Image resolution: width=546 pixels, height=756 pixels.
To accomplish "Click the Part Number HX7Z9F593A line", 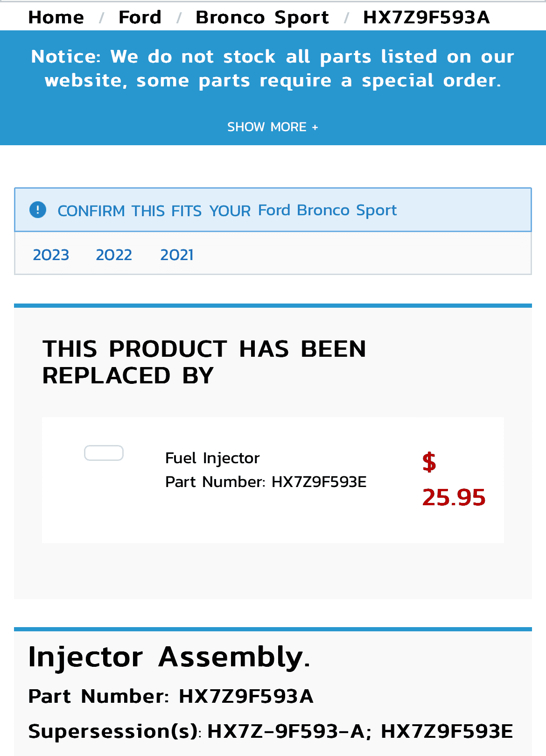I will (x=170, y=696).
